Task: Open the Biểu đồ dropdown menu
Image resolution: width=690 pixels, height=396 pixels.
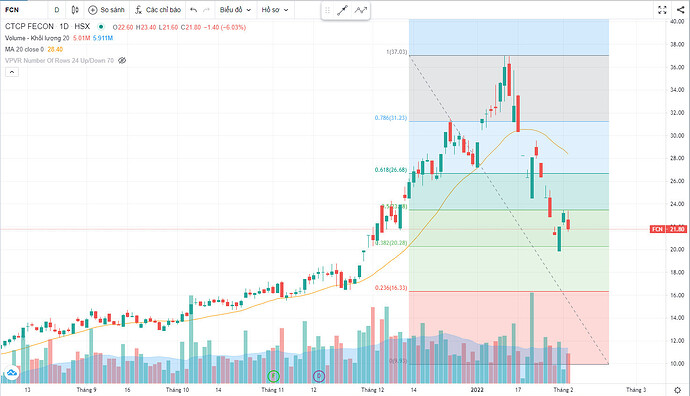Action: [x=235, y=10]
